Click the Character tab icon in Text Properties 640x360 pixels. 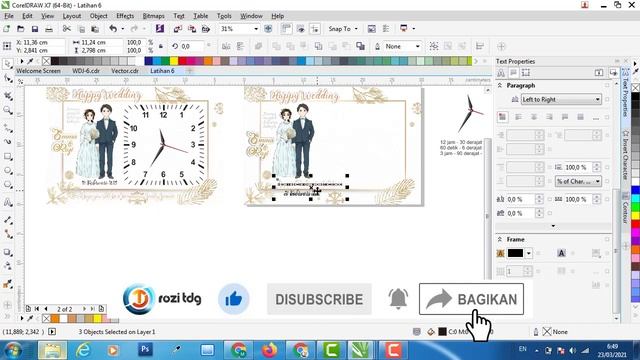(501, 73)
